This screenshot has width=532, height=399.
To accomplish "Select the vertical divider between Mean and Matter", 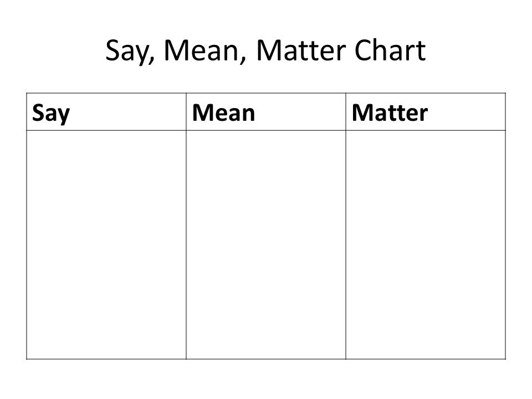I will (x=346, y=226).
